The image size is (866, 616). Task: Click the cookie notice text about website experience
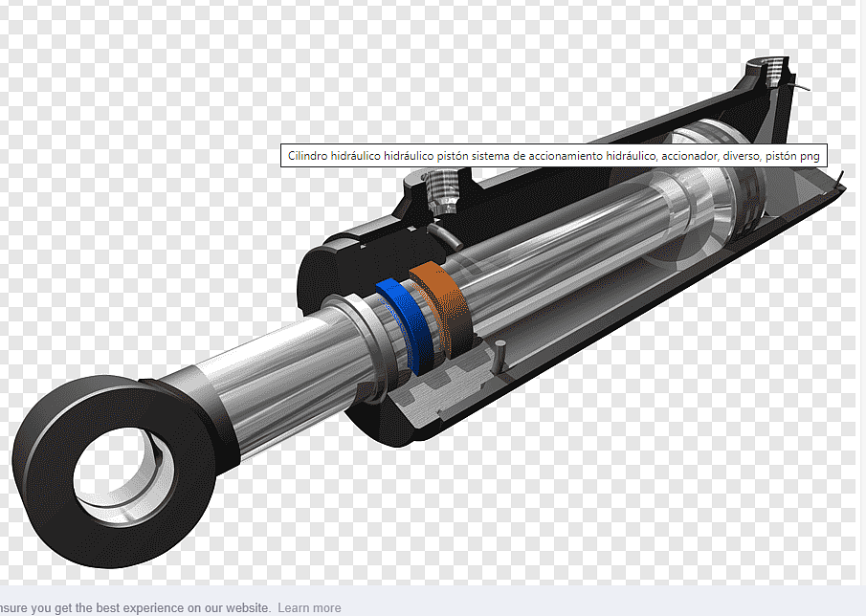coord(134,607)
